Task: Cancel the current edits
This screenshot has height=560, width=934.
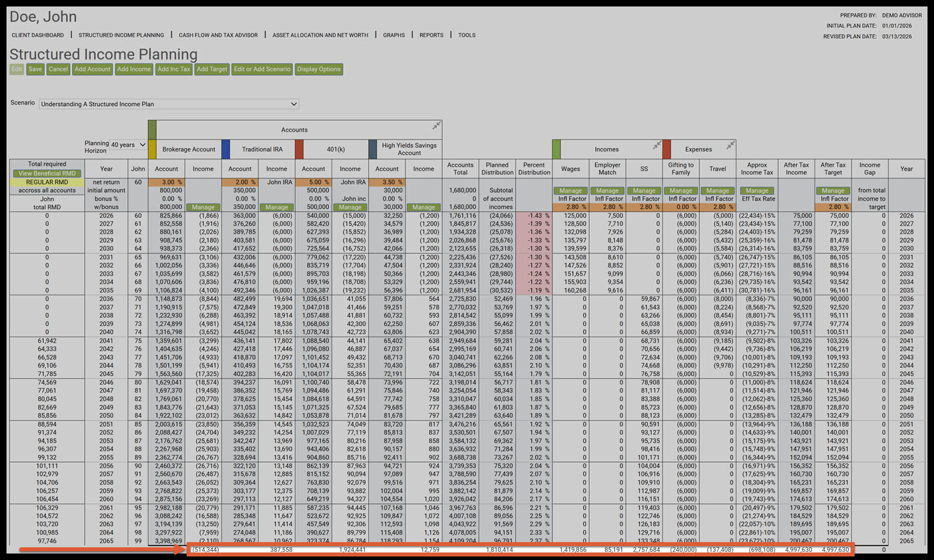Action: (58, 69)
